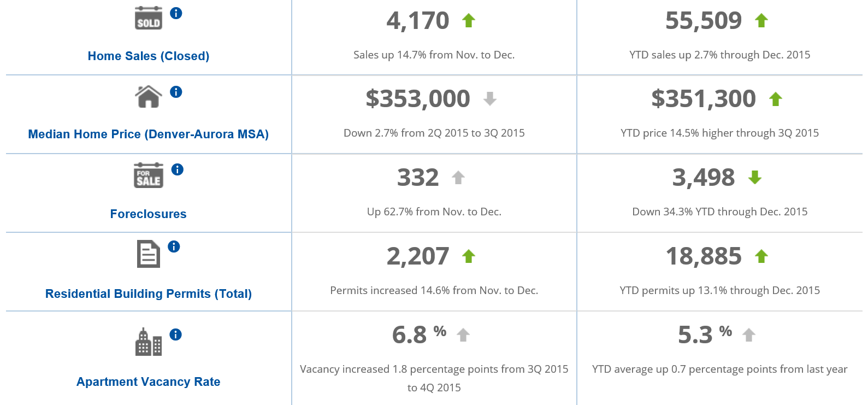The image size is (868, 405).
Task: Show info for Residential Building Permits
Action: coord(174,246)
